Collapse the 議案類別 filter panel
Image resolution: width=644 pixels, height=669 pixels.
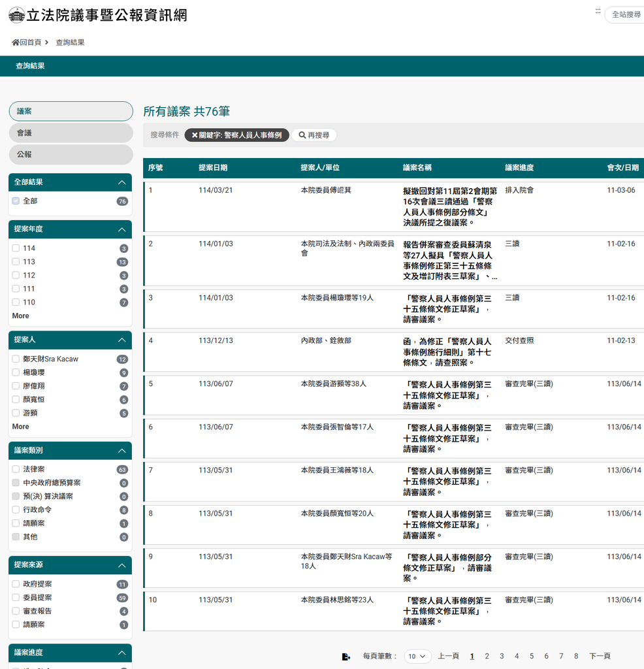pos(121,451)
